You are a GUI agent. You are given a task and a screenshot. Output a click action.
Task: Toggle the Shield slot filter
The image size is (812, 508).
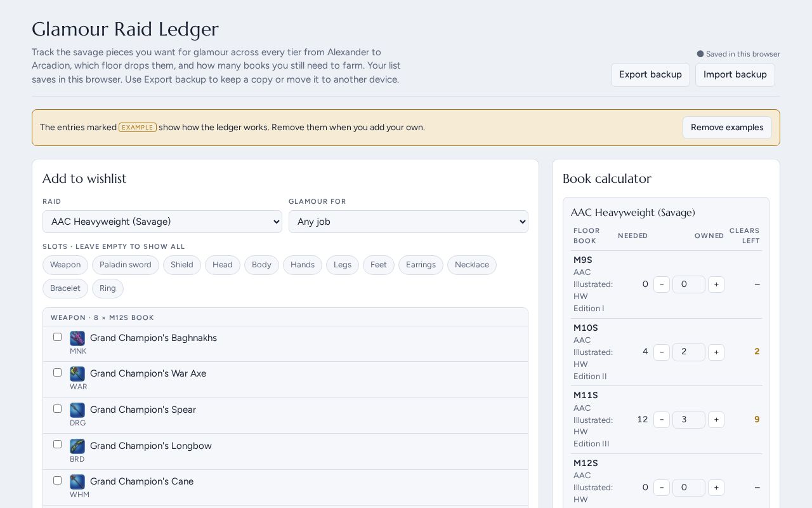pos(182,265)
